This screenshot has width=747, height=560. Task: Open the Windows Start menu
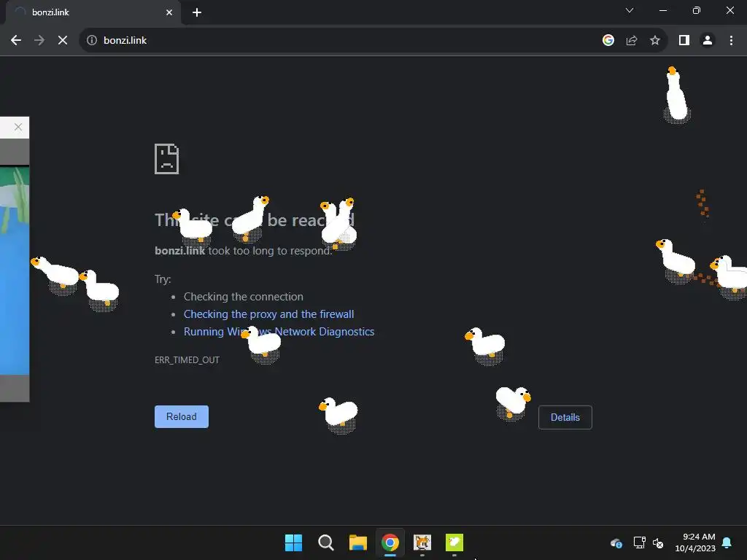tap(293, 542)
